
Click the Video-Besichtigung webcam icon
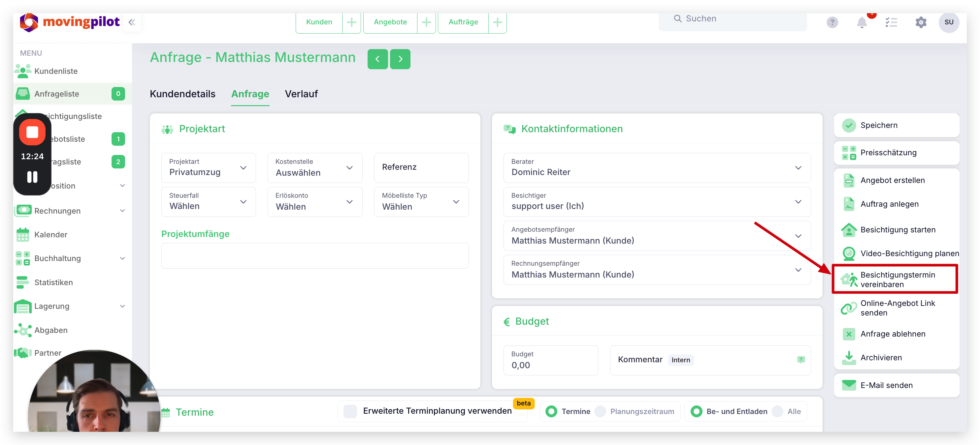click(848, 253)
